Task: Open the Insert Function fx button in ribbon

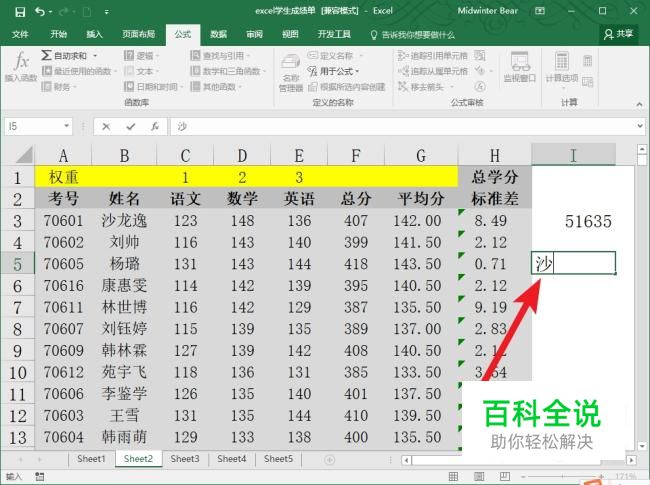Action: [x=21, y=66]
